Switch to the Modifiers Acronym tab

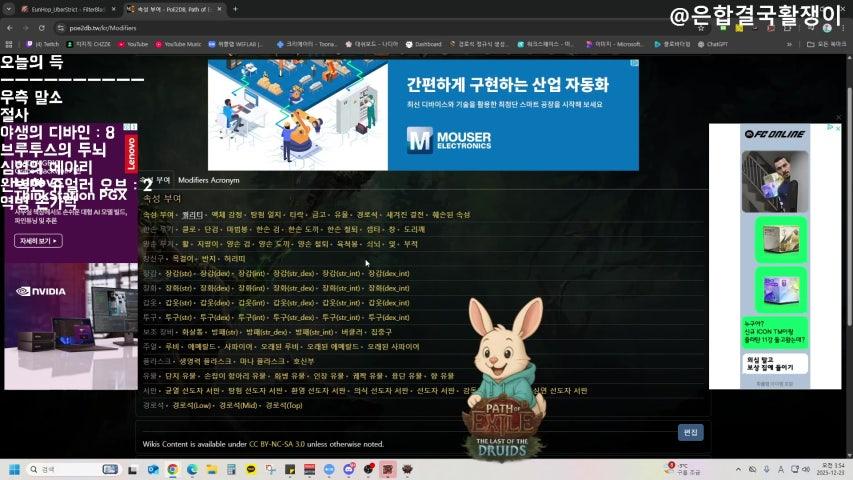[x=208, y=180]
